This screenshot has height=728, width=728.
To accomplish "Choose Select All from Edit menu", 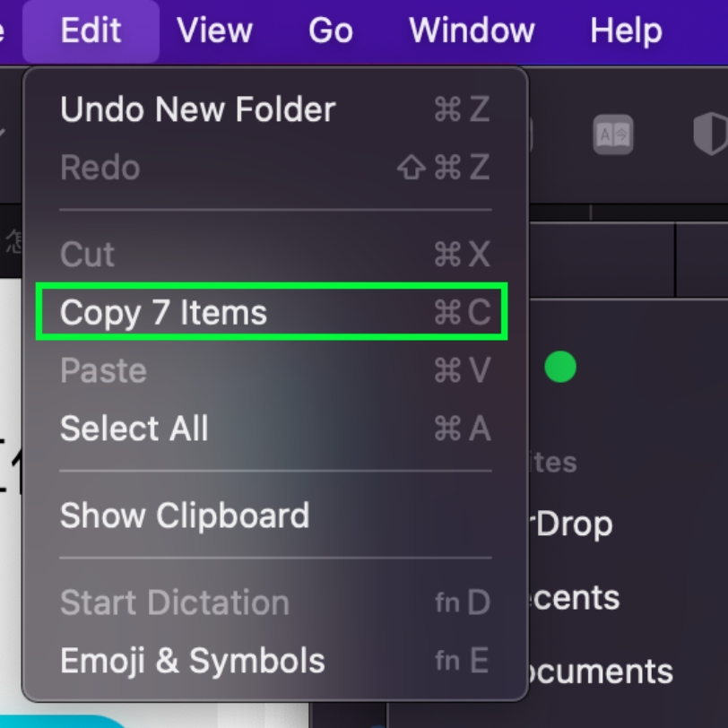I will pos(275,428).
